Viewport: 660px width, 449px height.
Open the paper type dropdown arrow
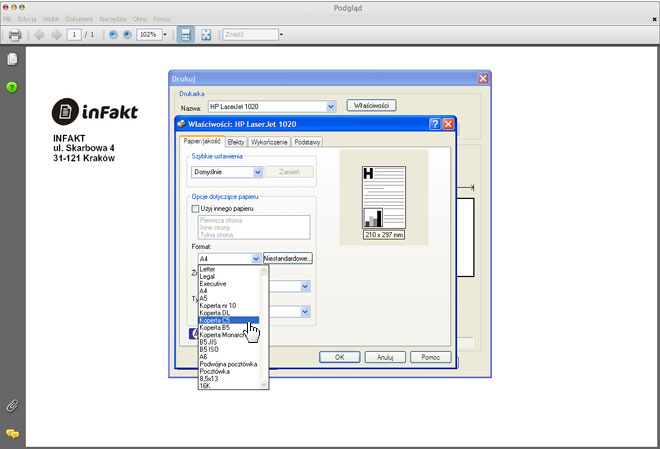(306, 312)
